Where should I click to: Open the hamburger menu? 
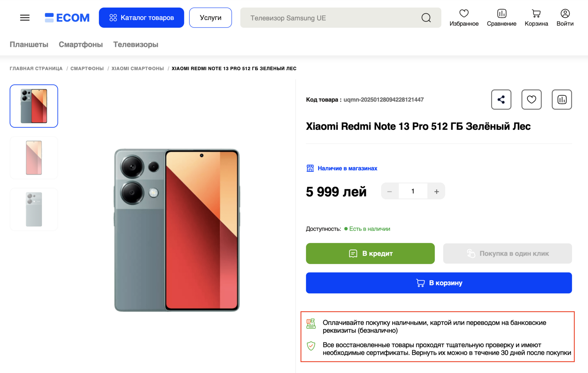point(24,18)
